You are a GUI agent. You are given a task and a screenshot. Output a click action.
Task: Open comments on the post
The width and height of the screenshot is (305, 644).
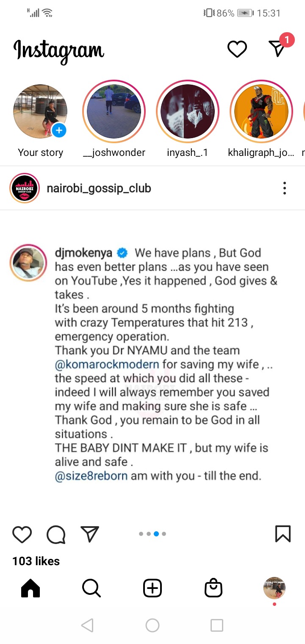click(56, 534)
